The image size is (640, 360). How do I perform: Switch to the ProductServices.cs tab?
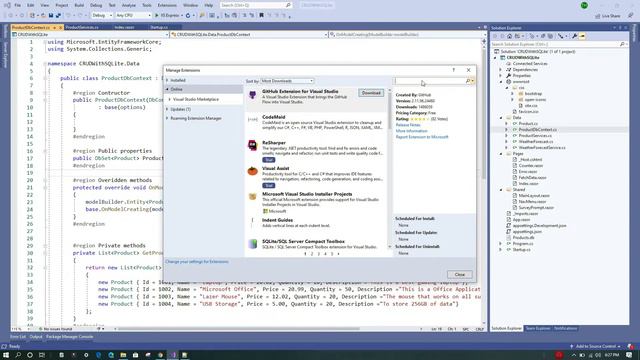tap(82, 27)
